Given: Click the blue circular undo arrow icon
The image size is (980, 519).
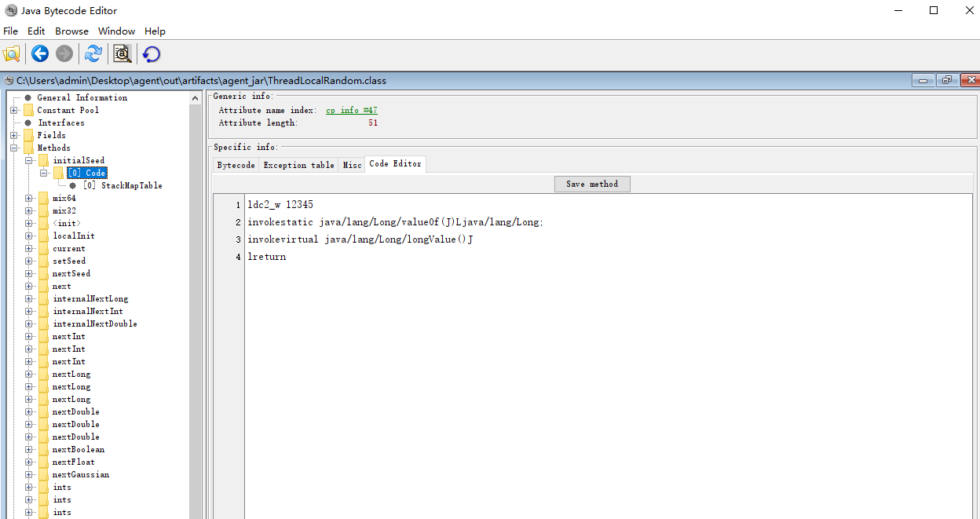Looking at the screenshot, I should click(x=152, y=53).
